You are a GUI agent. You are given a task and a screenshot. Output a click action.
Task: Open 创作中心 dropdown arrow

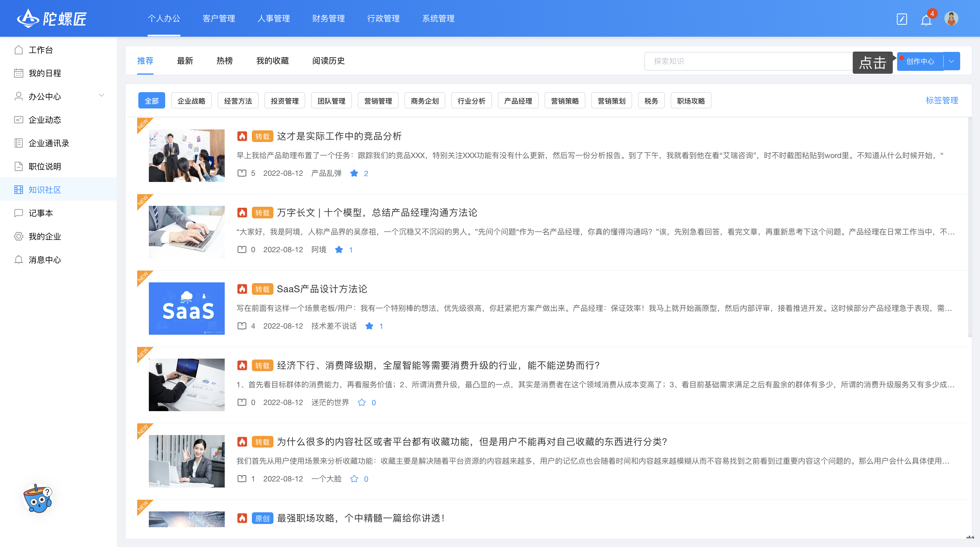pos(951,61)
